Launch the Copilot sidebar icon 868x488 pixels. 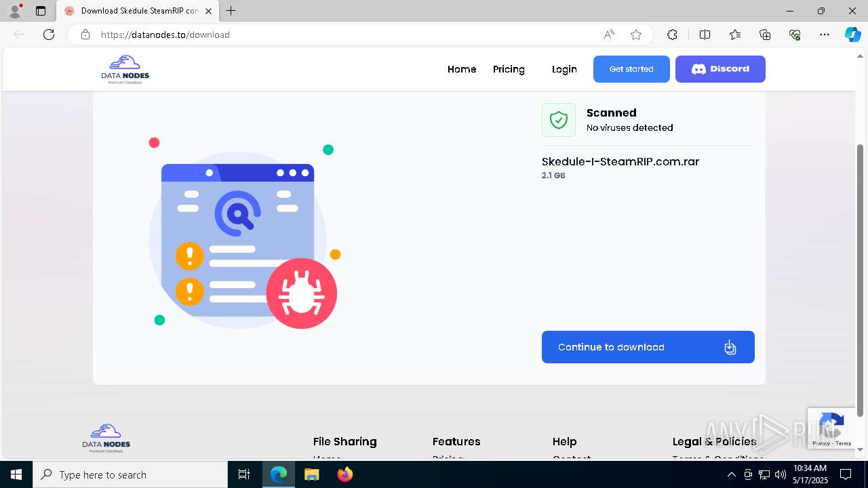pyautogui.click(x=852, y=35)
